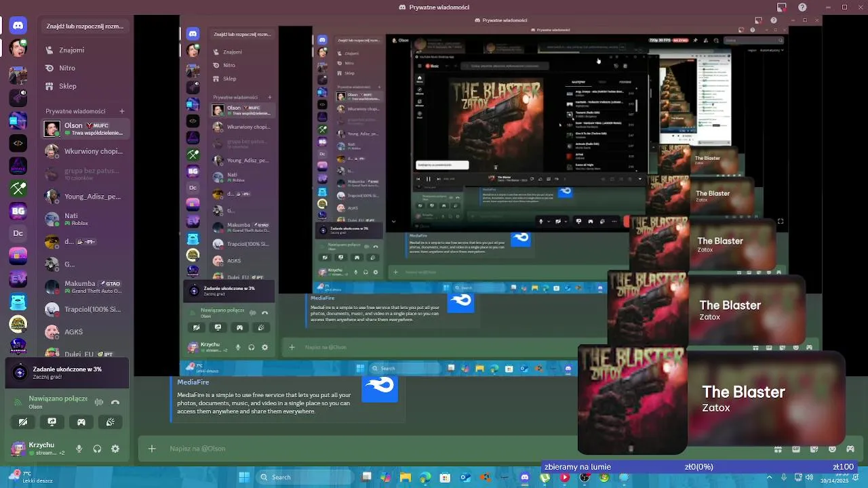The width and height of the screenshot is (868, 488).
Task: Open user settings gear icon
Action: coord(115,449)
